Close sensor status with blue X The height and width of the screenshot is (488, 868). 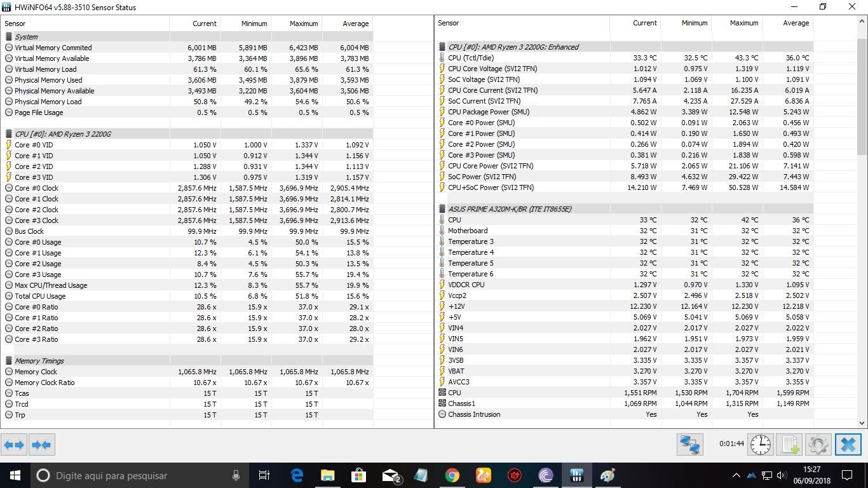point(848,444)
